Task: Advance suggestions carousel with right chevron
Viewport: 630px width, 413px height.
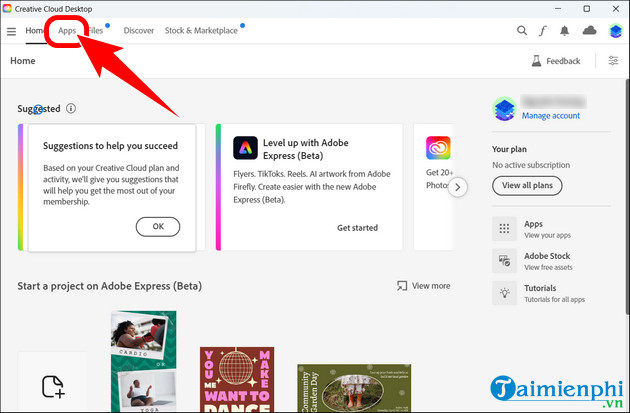Action: (x=458, y=187)
